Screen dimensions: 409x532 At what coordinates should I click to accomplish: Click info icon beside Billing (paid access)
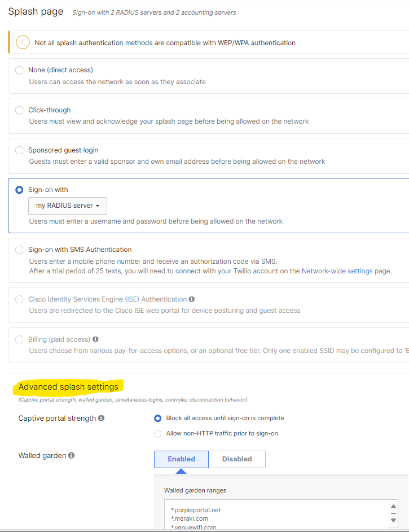coord(95,339)
